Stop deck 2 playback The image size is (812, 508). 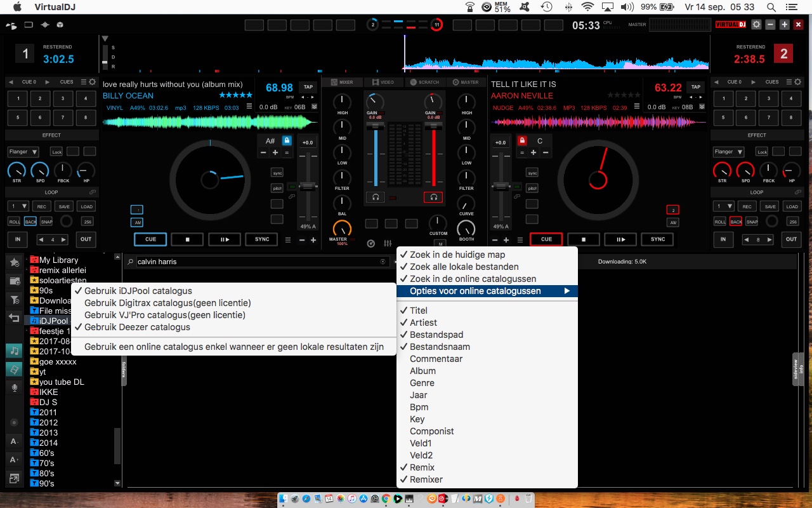click(583, 239)
